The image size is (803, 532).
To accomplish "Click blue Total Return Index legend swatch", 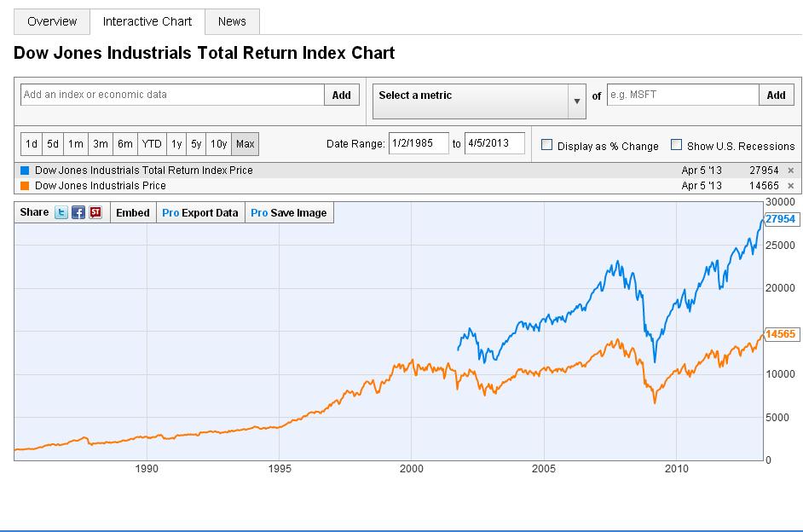I will [25, 170].
